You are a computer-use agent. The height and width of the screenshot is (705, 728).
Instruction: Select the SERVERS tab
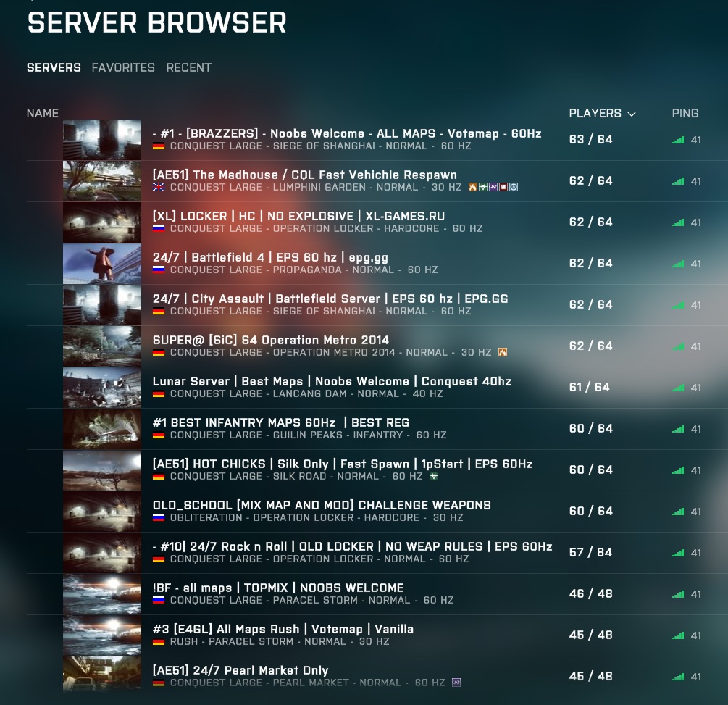(x=53, y=67)
